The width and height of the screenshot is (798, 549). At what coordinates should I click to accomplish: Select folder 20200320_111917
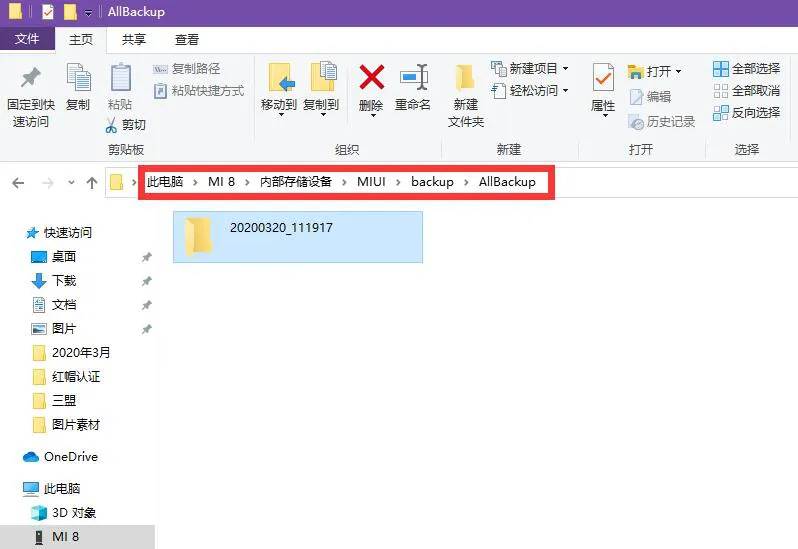[298, 237]
